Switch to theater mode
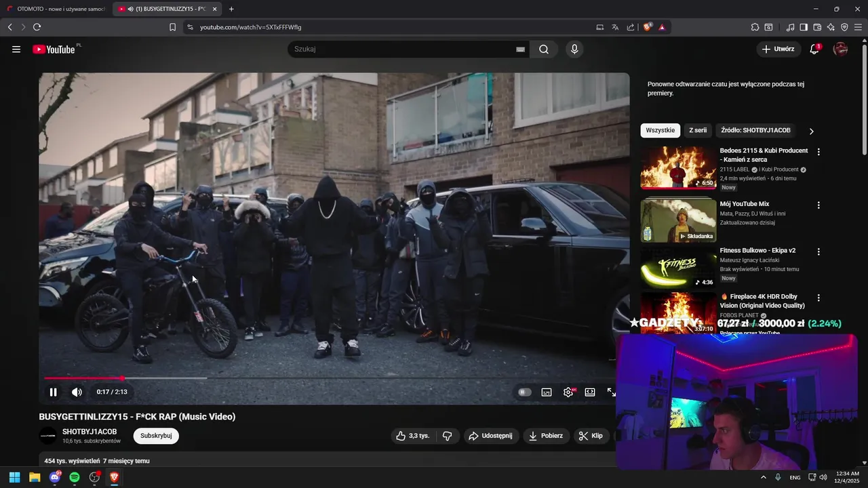This screenshot has width=868, height=488. 590,392
